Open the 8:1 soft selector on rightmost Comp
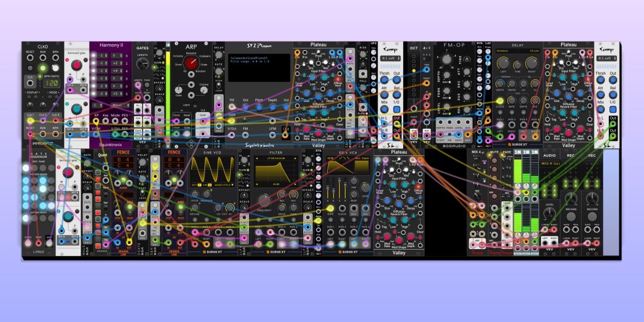Image resolution: width=644 pixels, height=322 pixels. tap(608, 58)
